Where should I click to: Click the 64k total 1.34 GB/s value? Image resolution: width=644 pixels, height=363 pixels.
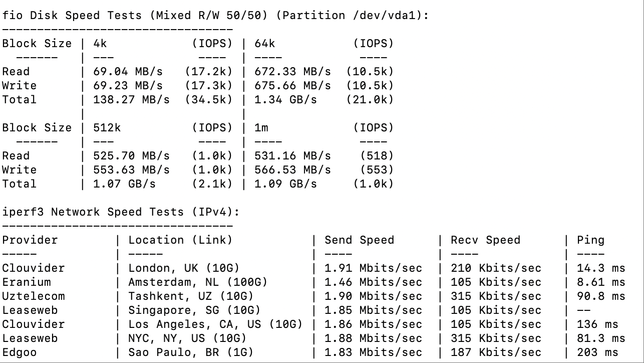(286, 100)
